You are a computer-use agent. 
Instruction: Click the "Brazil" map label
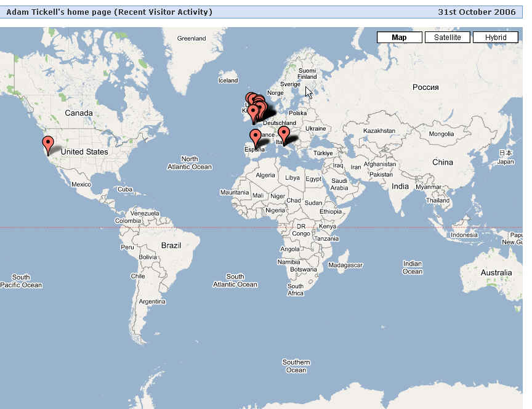[171, 245]
